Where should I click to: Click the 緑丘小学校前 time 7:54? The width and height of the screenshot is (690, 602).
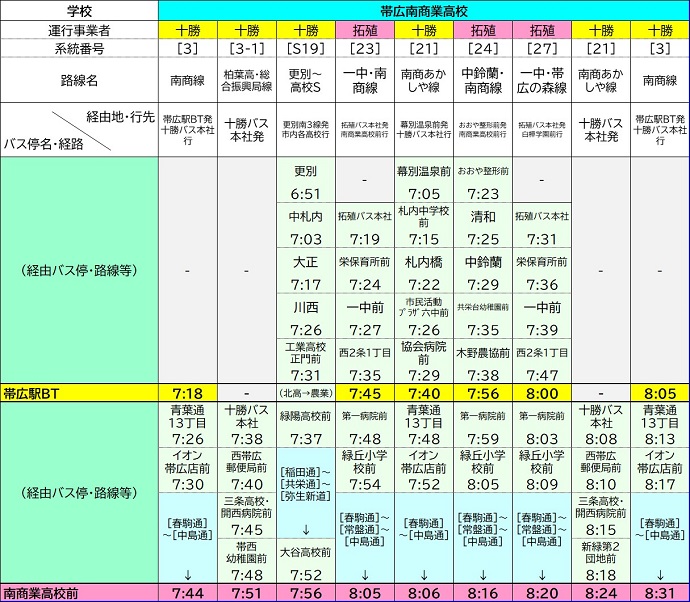(365, 484)
